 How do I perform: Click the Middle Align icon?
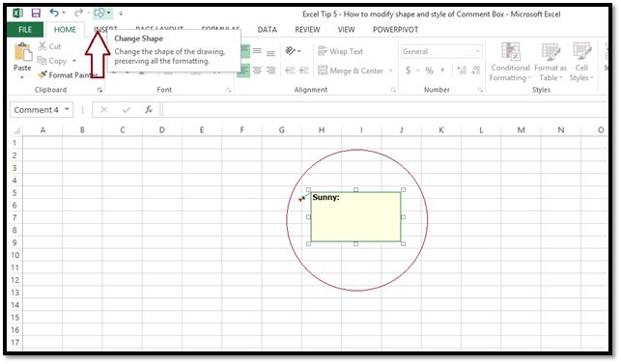coord(258,51)
